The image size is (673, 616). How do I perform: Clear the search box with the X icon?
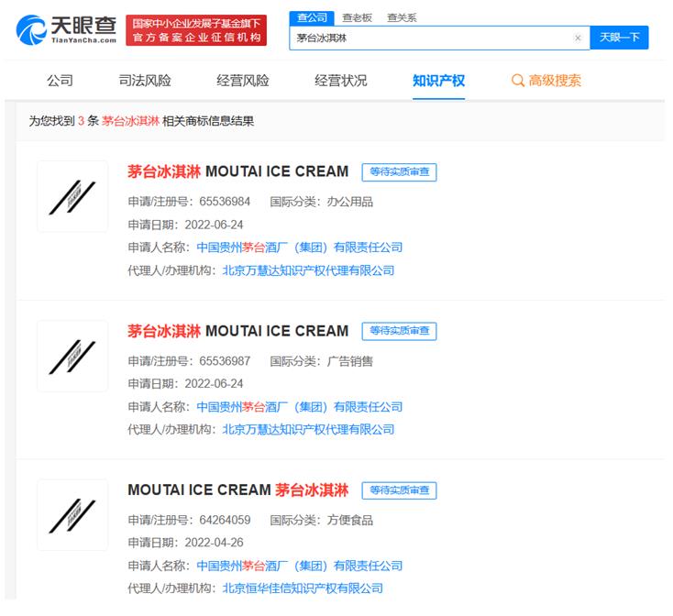point(578,38)
